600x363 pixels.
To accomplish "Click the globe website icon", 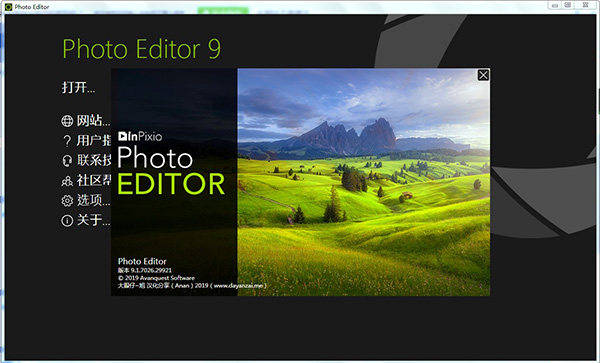I will [x=67, y=121].
